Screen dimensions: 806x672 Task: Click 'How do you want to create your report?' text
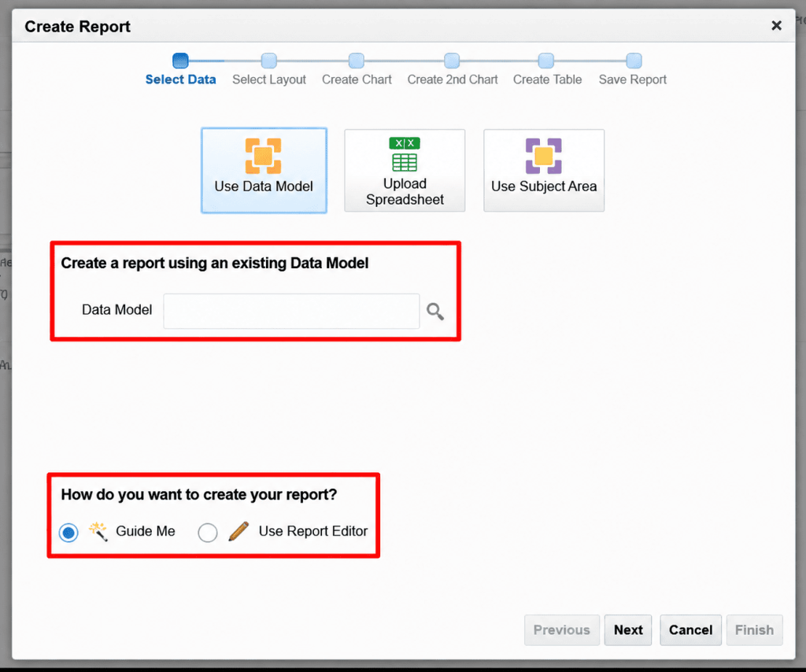199,495
